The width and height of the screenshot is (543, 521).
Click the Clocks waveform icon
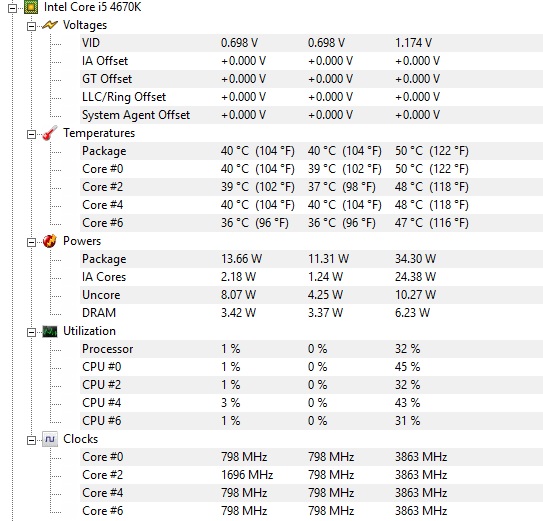click(50, 439)
